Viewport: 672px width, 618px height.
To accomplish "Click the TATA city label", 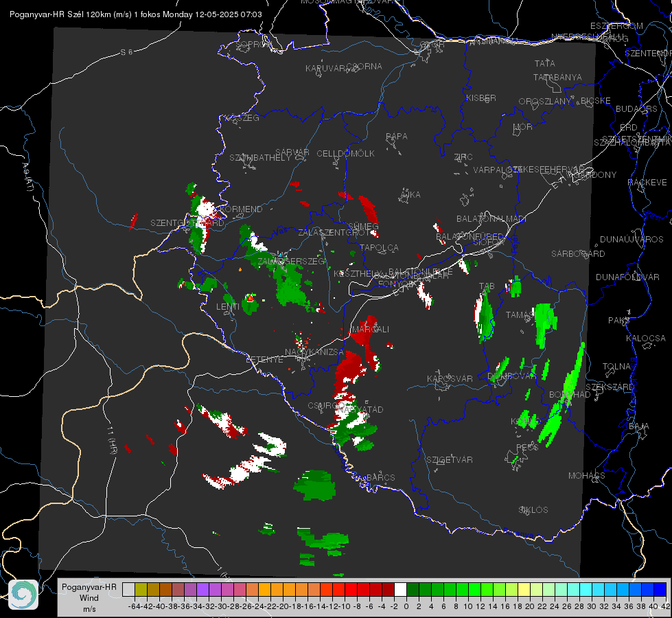I will (545, 63).
